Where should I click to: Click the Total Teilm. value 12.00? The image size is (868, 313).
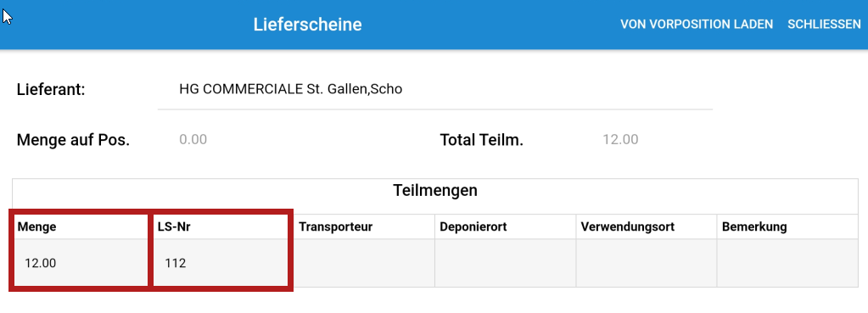point(620,139)
